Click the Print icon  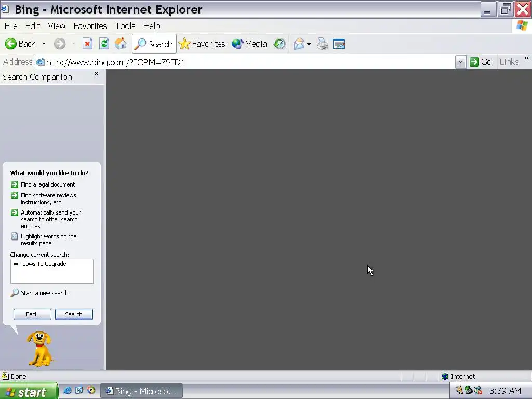click(x=322, y=44)
